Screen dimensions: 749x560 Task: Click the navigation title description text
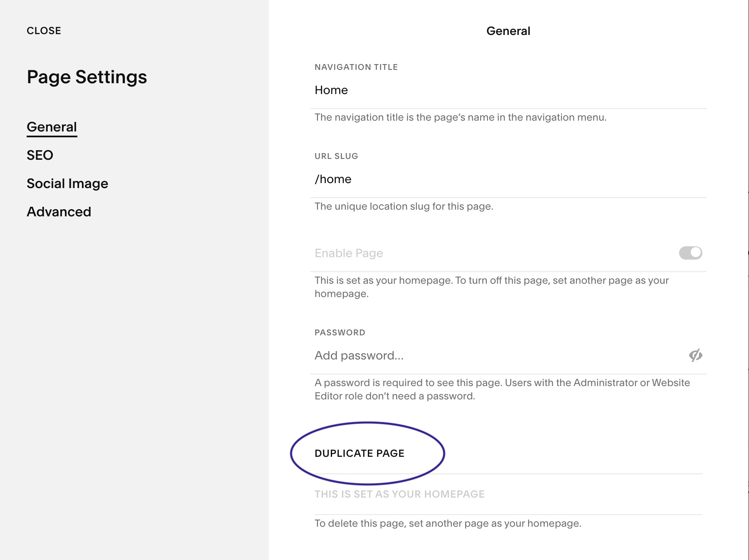(x=460, y=117)
